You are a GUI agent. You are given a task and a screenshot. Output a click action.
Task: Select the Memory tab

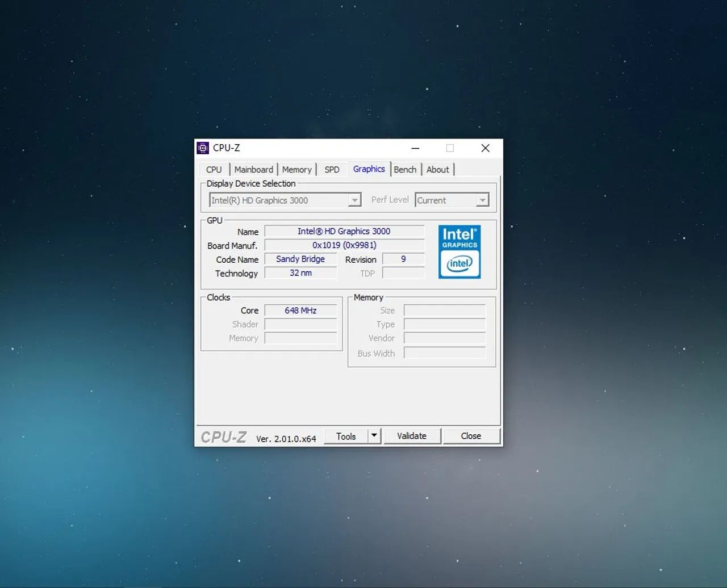pyautogui.click(x=296, y=170)
